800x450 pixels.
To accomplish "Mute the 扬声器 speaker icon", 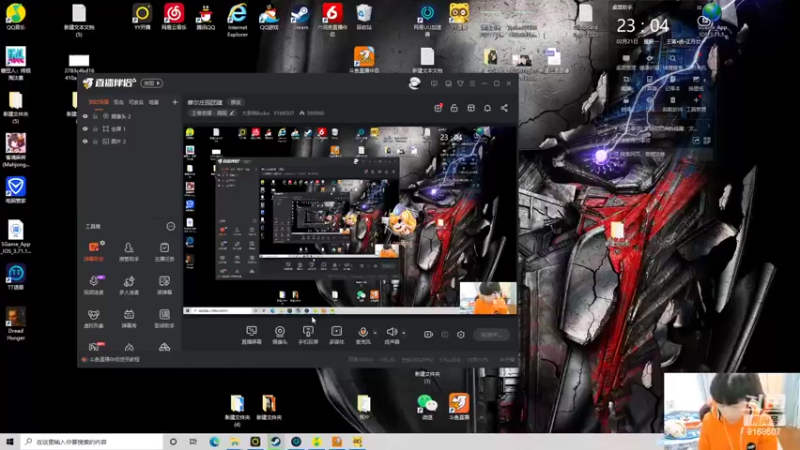I will (x=391, y=332).
